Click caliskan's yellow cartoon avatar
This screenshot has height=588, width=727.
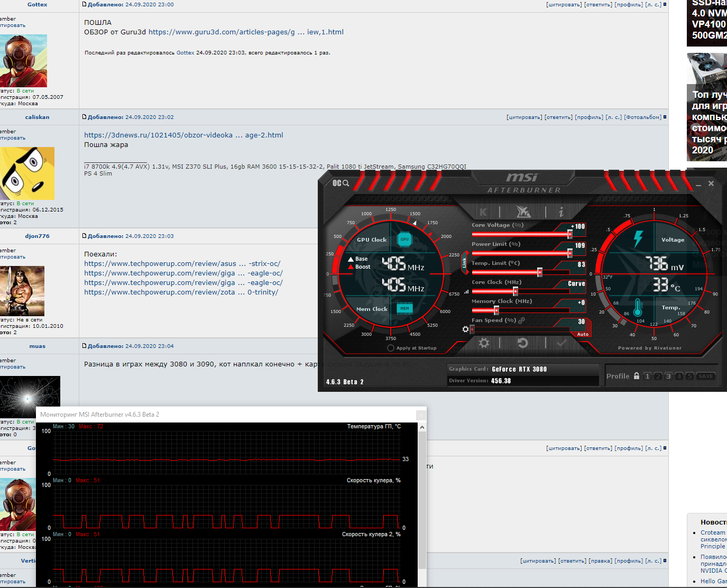point(27,173)
